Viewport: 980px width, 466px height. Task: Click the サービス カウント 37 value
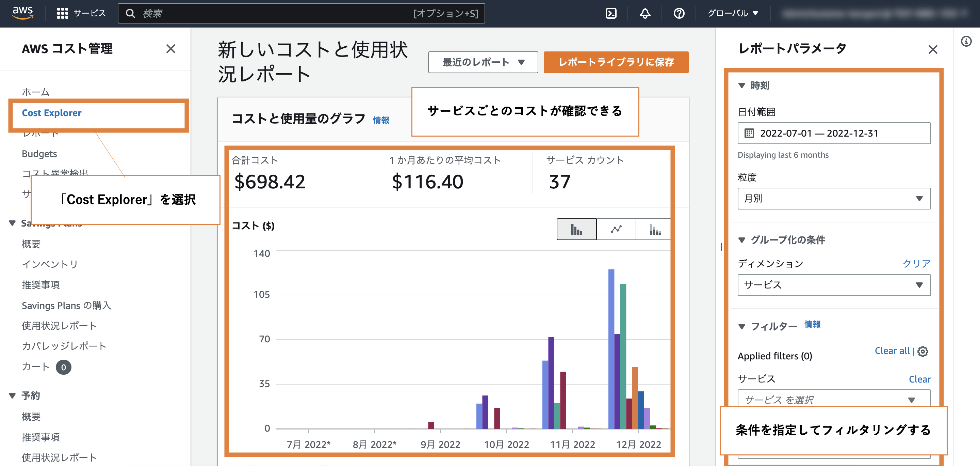click(x=560, y=182)
